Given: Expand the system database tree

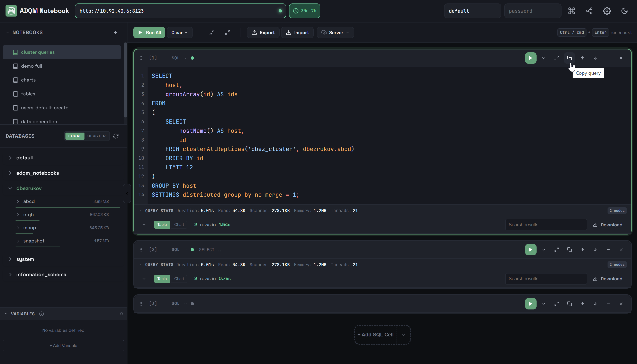Looking at the screenshot, I should 10,259.
